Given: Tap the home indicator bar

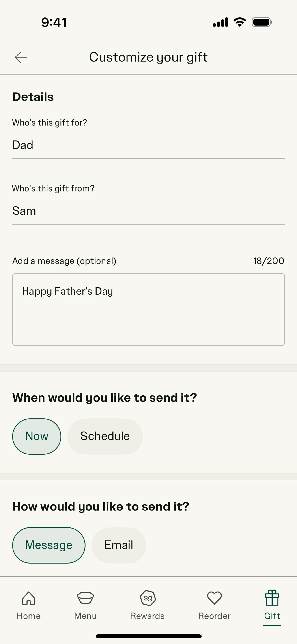Looking at the screenshot, I should (148, 636).
